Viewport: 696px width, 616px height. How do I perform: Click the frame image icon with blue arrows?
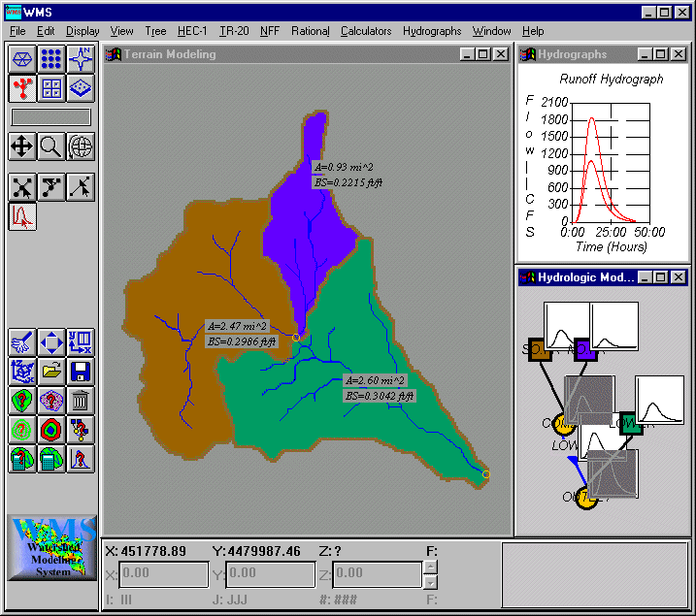point(51,341)
